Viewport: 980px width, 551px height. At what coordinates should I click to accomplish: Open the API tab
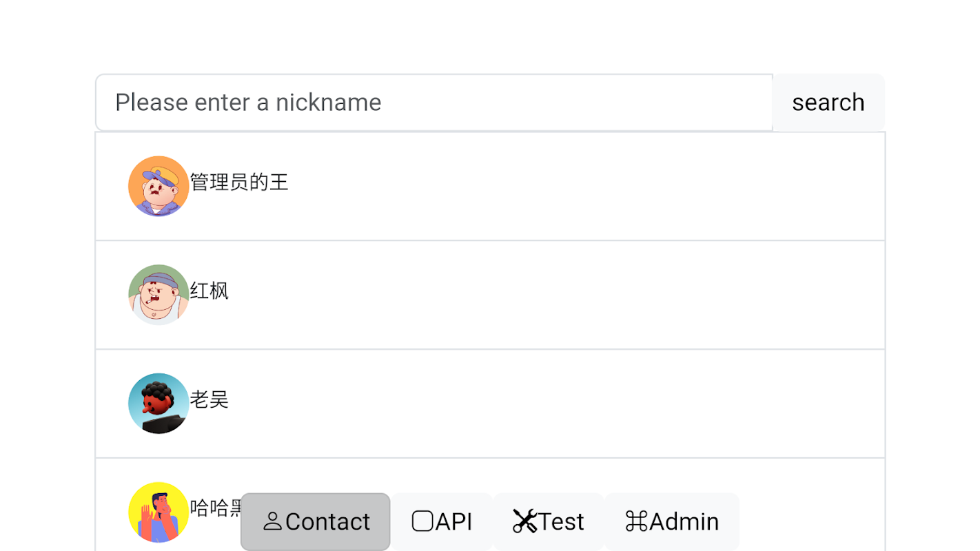442,521
